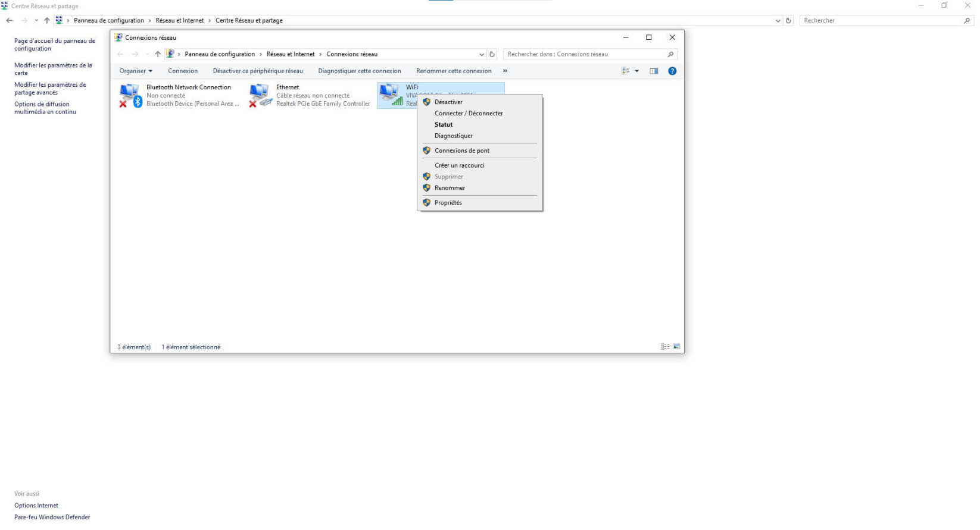Click Connexions réseau breadcrumb segment

tap(352, 54)
